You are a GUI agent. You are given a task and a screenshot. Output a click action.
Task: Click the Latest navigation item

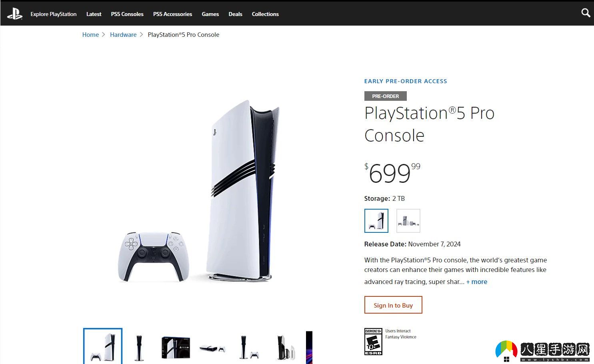94,14
